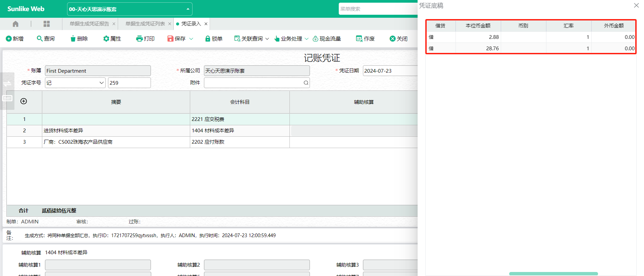Expand the 保存 dropdown arrow
Image resolution: width=644 pixels, height=276 pixels.
click(x=191, y=39)
